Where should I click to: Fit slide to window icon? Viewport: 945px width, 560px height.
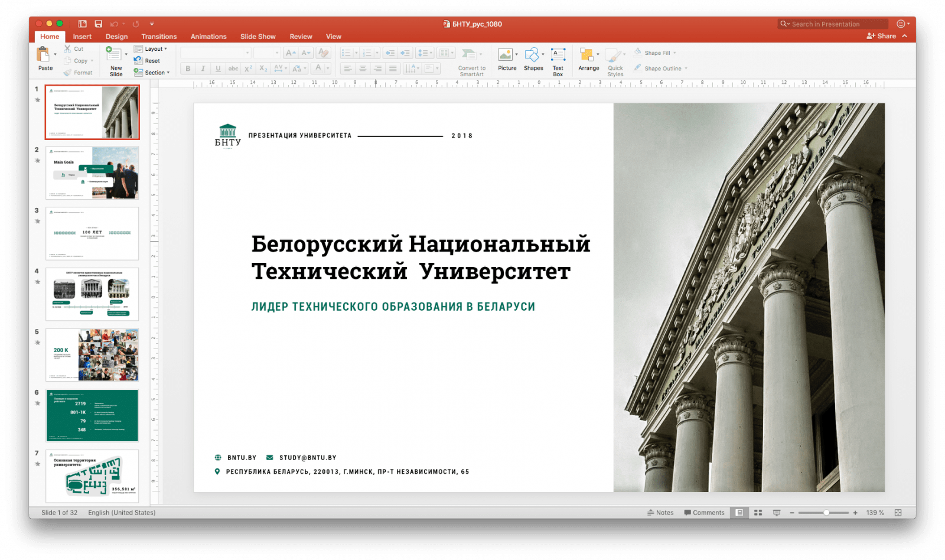pos(898,513)
